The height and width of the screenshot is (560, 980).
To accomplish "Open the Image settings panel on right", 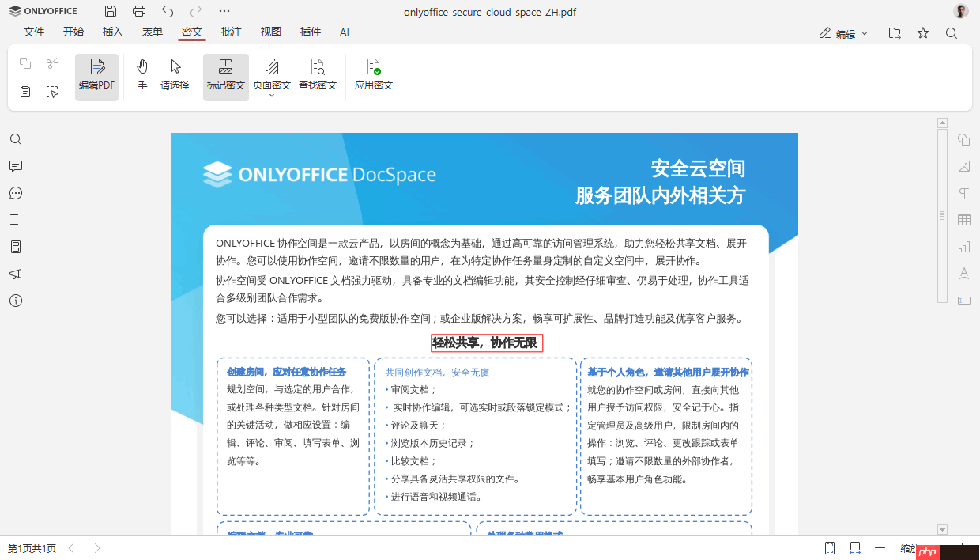I will (x=963, y=166).
